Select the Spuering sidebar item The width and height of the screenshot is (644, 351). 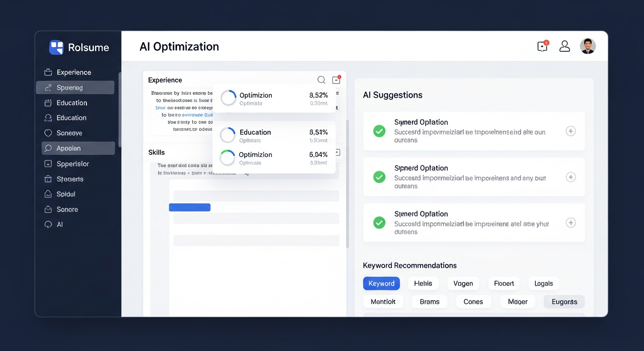click(x=75, y=87)
